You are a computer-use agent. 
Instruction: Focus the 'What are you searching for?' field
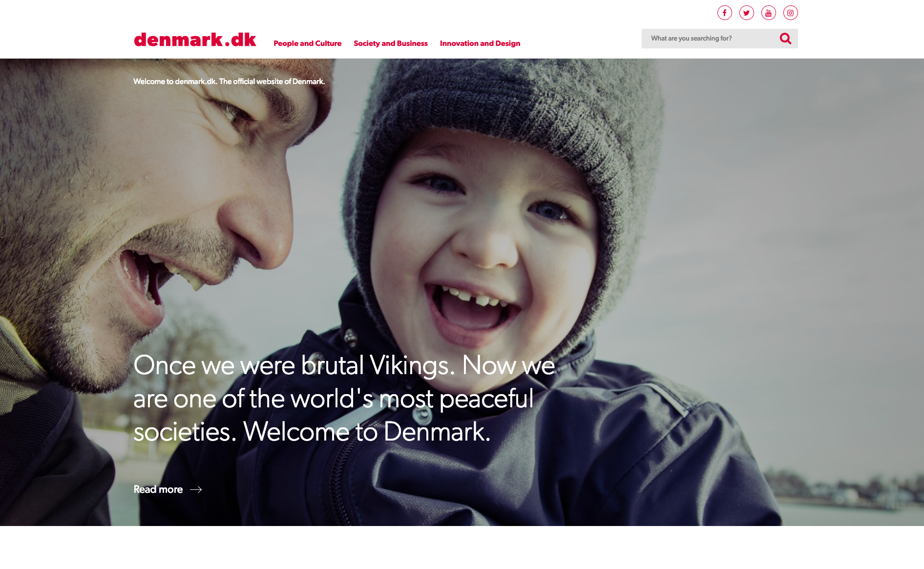pyautogui.click(x=711, y=38)
